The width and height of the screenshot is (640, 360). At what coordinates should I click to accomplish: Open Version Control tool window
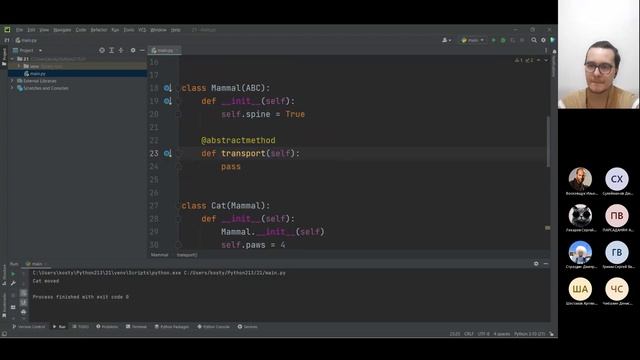(29, 327)
